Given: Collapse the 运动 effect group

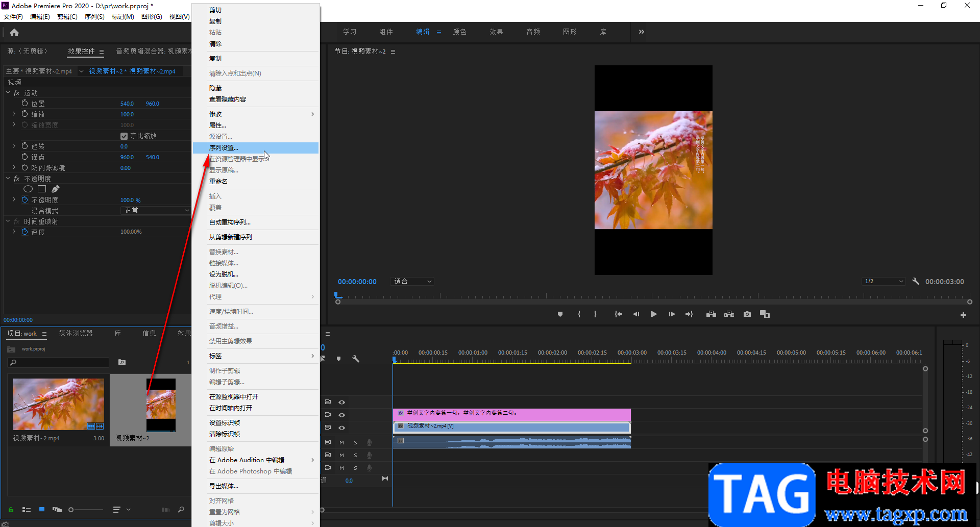Looking at the screenshot, I should 8,92.
